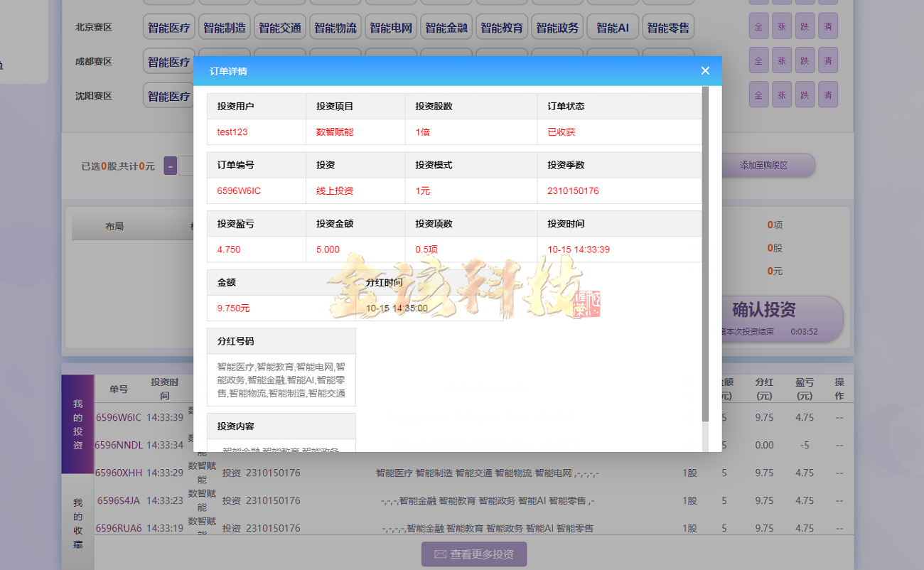Switch to the 我的投资 tab
Screen dimensions: 924x570
click(x=77, y=424)
